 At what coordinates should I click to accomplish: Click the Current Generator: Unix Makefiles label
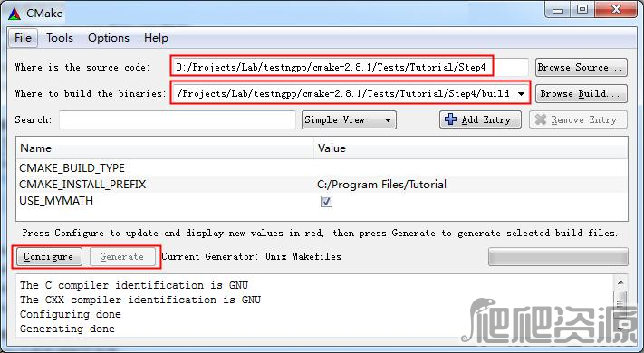pyautogui.click(x=252, y=256)
